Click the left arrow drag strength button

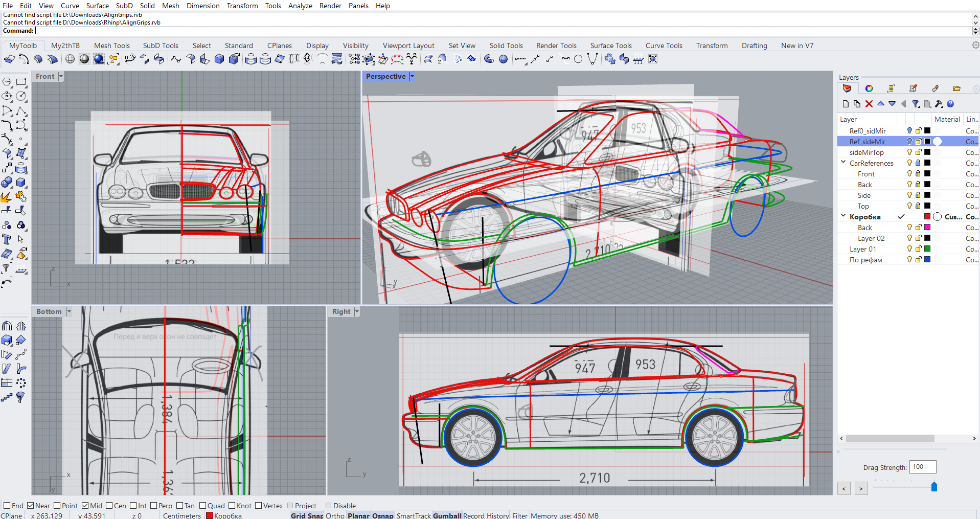[x=844, y=488]
